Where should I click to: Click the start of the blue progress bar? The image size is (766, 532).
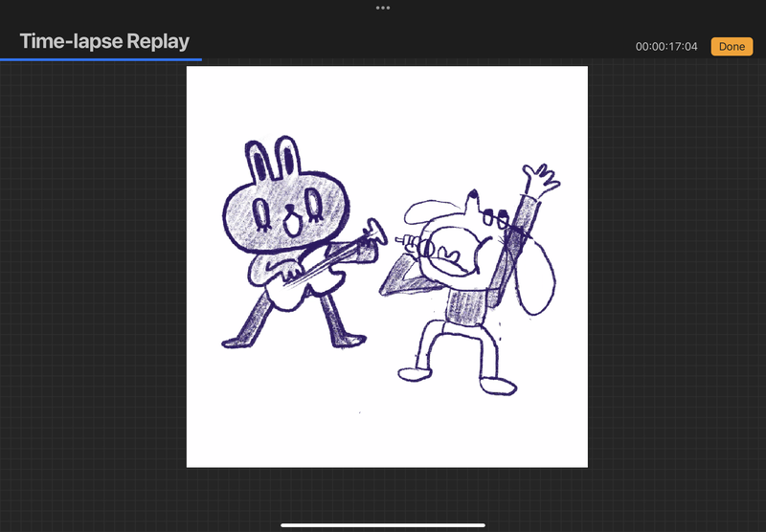click(x=3, y=59)
